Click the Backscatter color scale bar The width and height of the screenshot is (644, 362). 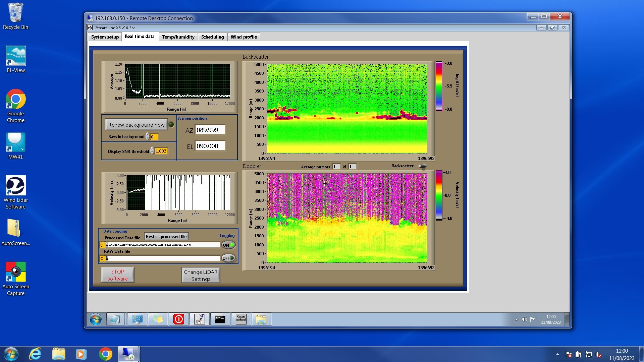point(439,86)
